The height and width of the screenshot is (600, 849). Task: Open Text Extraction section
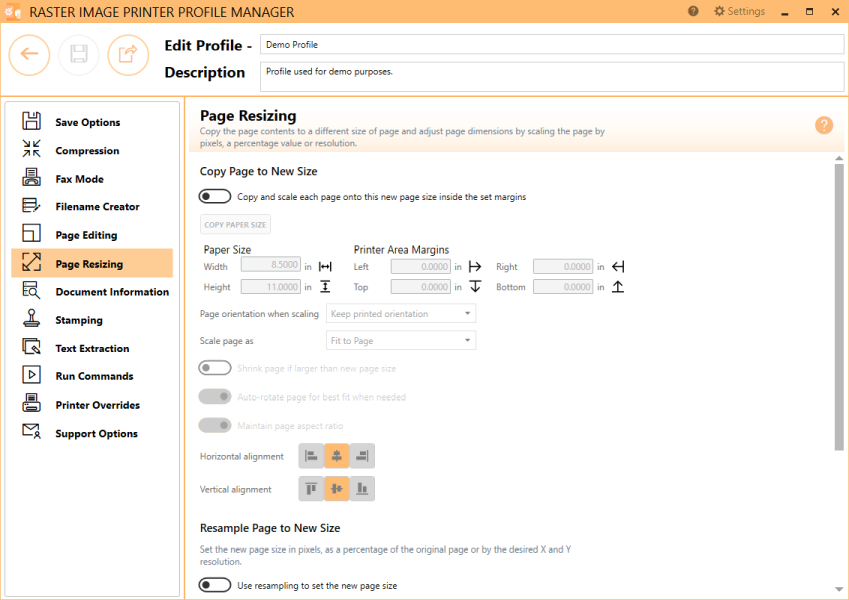click(x=92, y=348)
